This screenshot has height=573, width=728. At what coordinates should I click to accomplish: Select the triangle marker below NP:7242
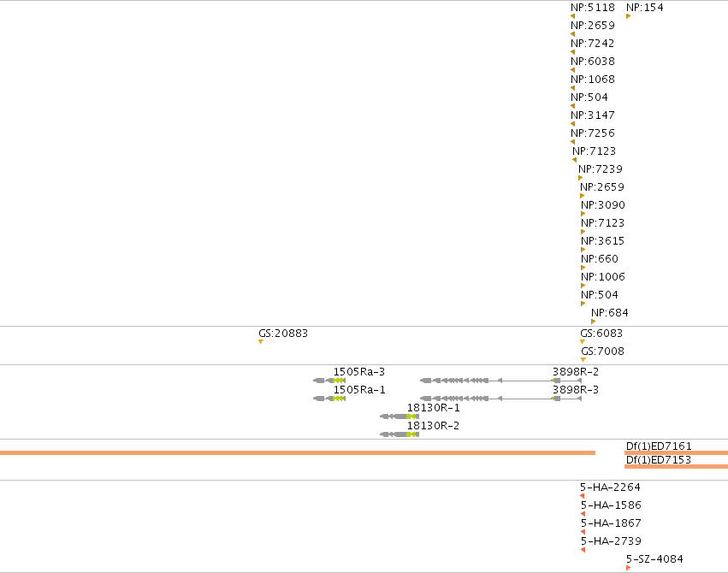pos(573,52)
